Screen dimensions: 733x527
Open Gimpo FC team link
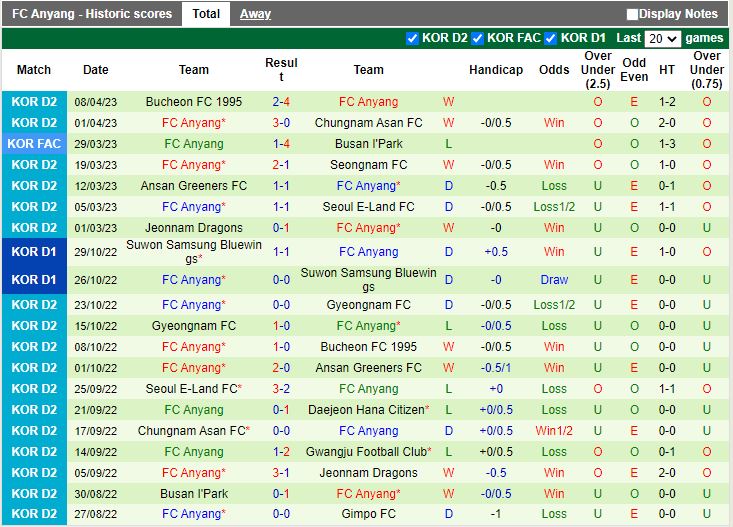point(368,514)
